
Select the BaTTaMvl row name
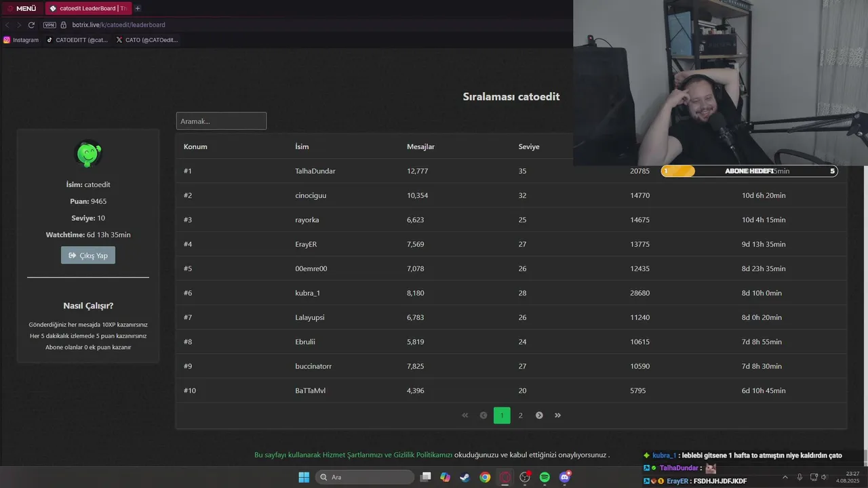click(x=310, y=390)
